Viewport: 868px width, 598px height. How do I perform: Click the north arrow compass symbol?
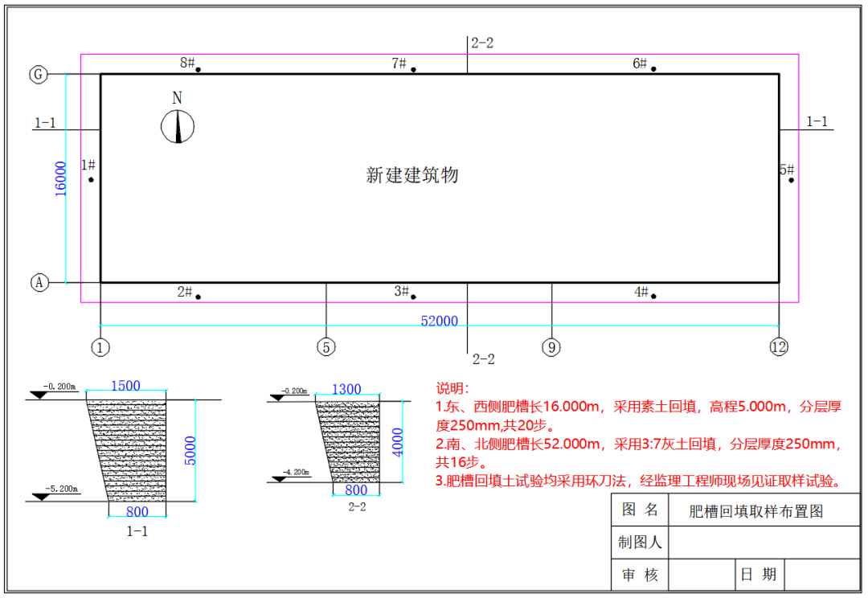tap(178, 126)
